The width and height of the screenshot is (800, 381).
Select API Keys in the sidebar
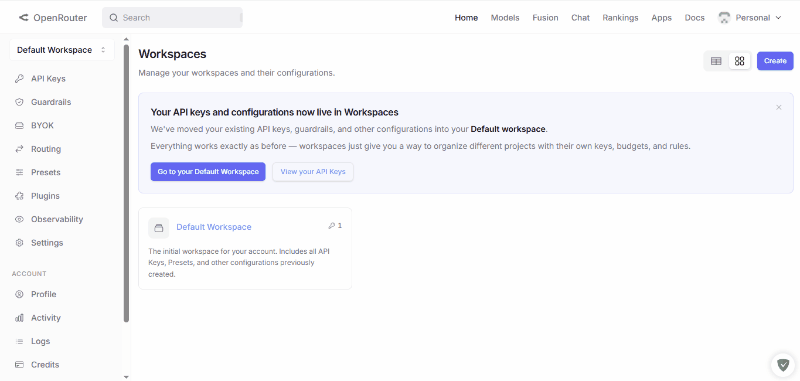(48, 79)
